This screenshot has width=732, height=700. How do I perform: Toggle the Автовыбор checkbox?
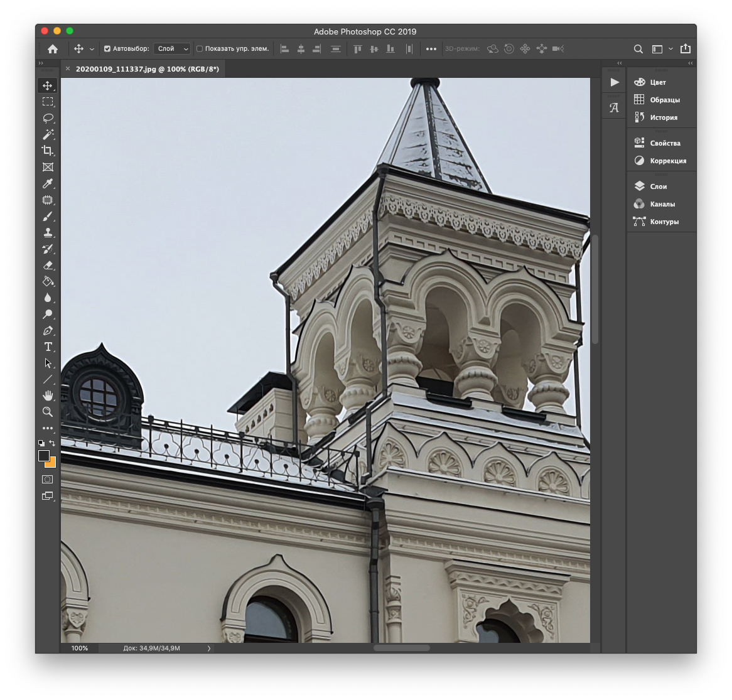(x=107, y=49)
